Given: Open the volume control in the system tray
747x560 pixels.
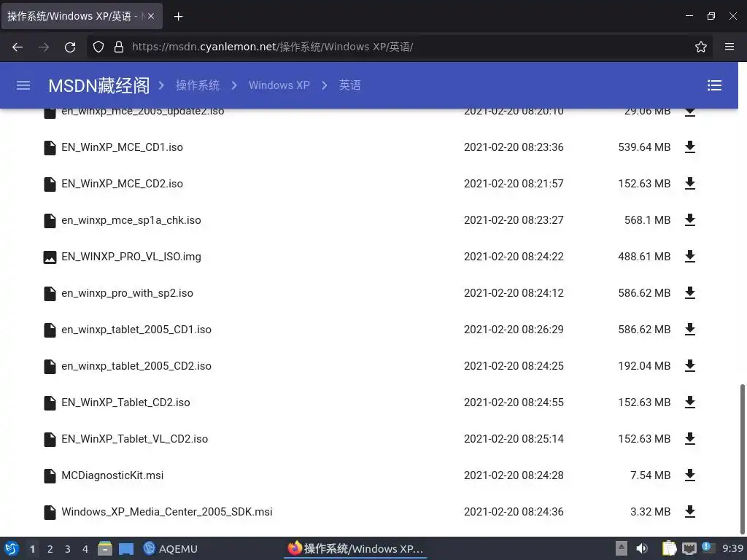Looking at the screenshot, I should (642, 548).
